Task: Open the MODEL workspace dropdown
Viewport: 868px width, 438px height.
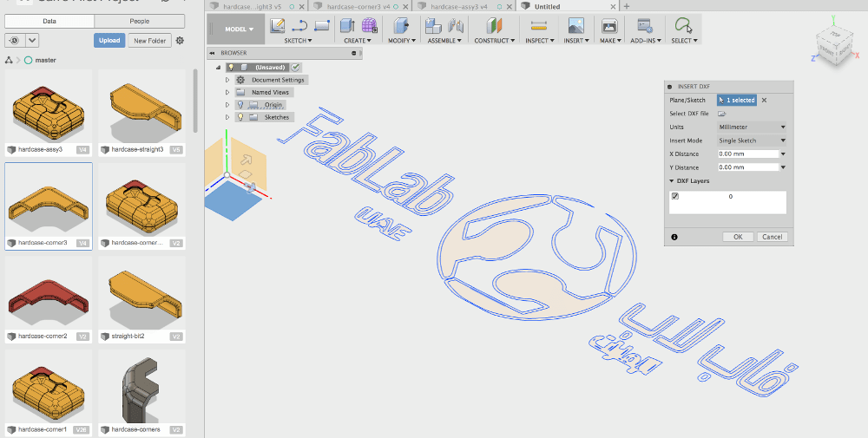Action: (240, 29)
